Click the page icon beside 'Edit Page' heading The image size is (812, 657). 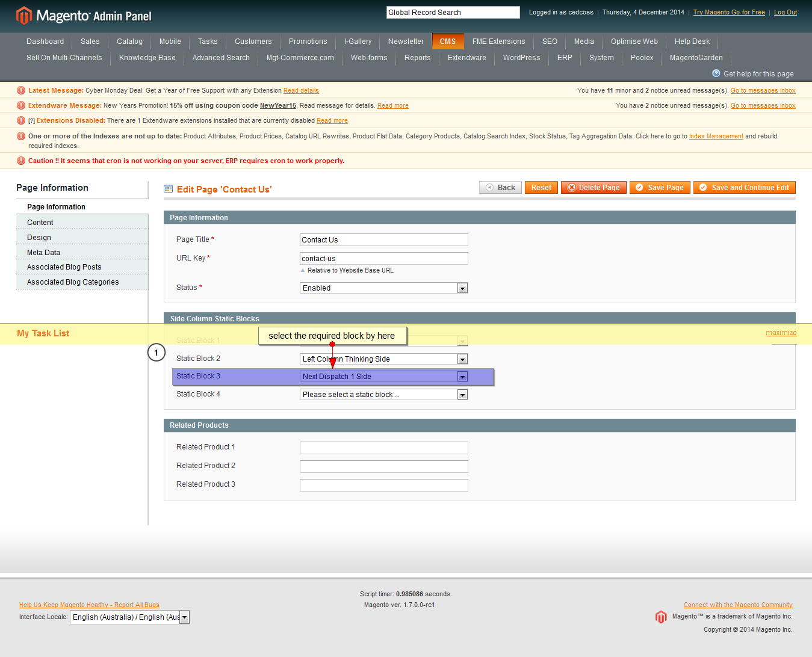click(x=169, y=189)
